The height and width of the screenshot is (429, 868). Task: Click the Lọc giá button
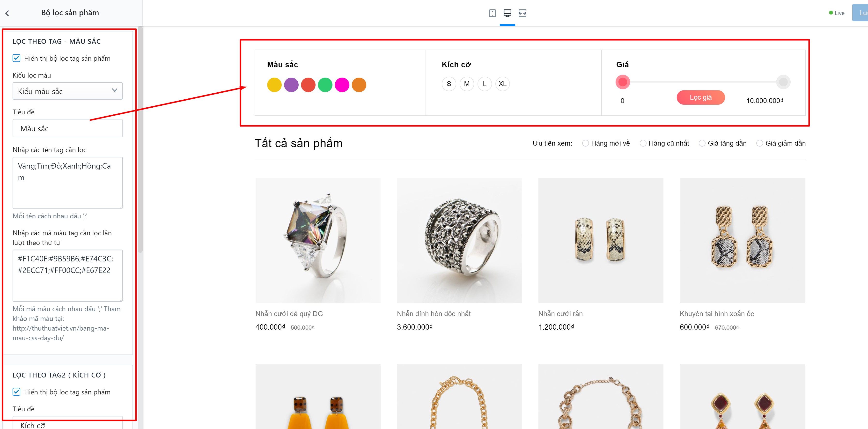coord(700,97)
